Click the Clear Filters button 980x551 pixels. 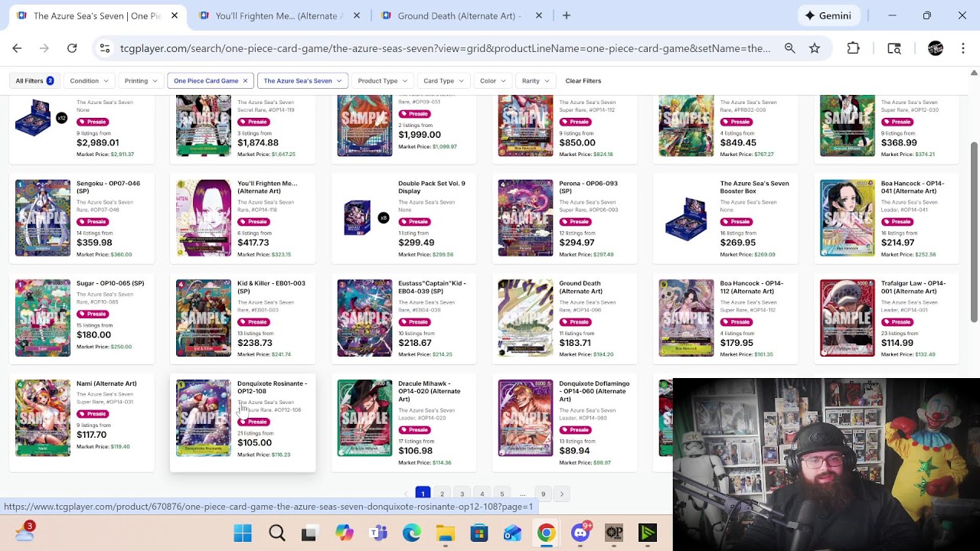coord(583,80)
